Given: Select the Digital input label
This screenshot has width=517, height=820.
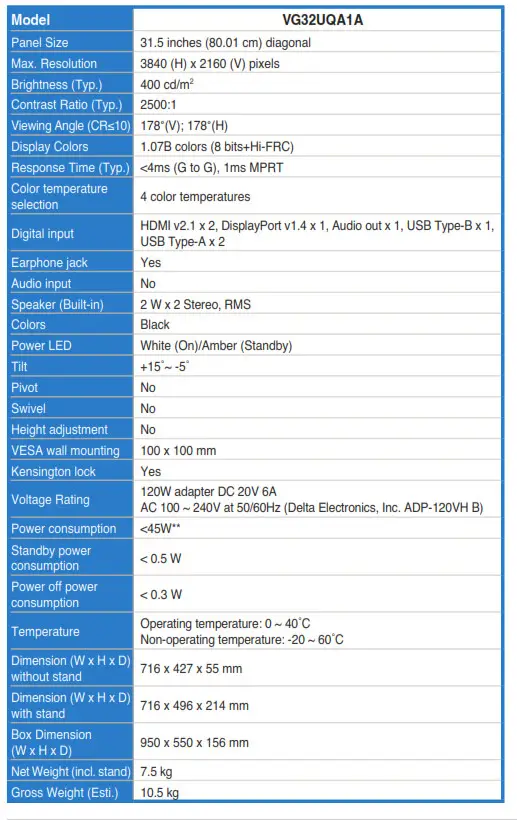Looking at the screenshot, I should point(42,234).
